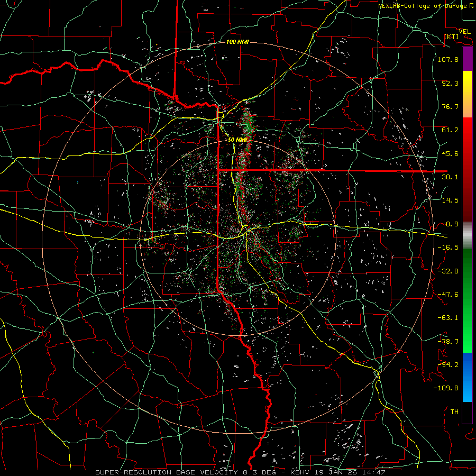Select the -32.0 value on the velocity scale
Viewport: 476px width, 476px height.
click(x=448, y=271)
